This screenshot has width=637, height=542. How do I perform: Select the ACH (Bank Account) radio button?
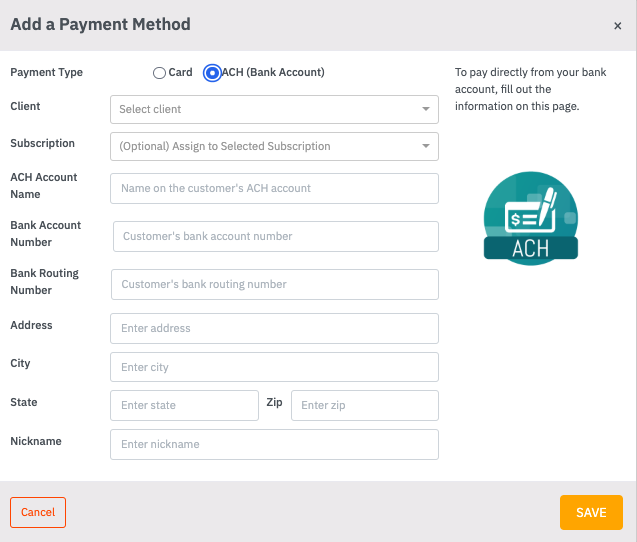[x=212, y=73]
